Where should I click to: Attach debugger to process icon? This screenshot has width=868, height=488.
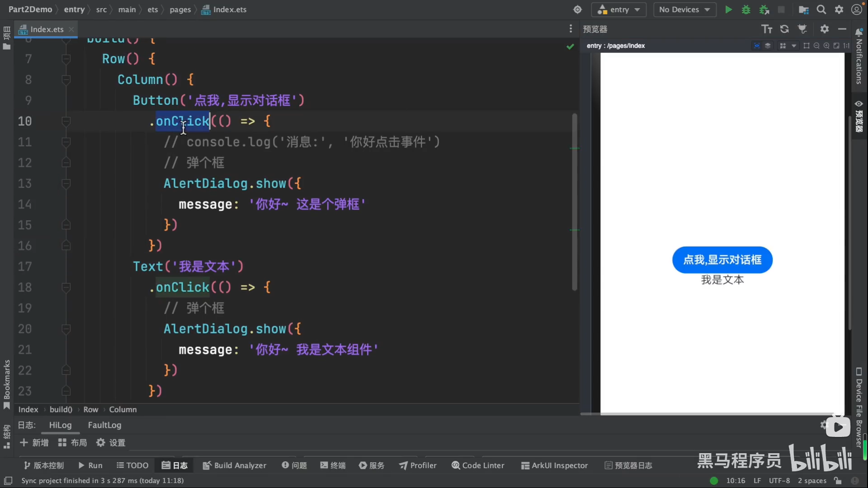click(764, 9)
